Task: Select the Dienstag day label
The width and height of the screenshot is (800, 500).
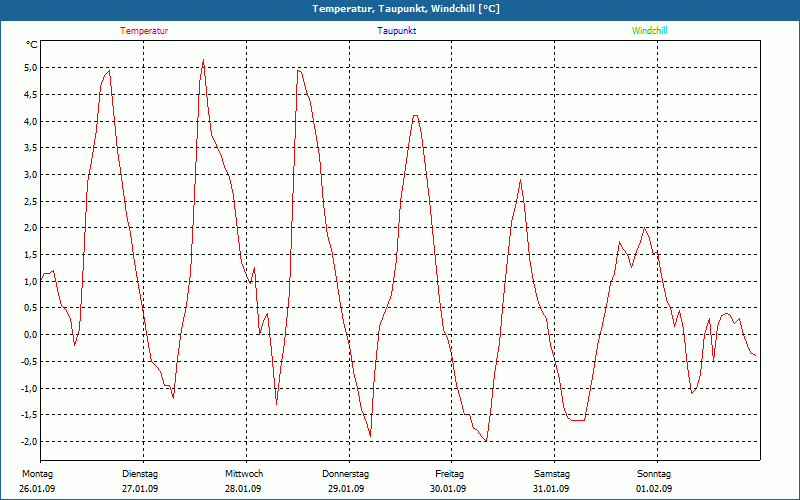Action: click(140, 474)
